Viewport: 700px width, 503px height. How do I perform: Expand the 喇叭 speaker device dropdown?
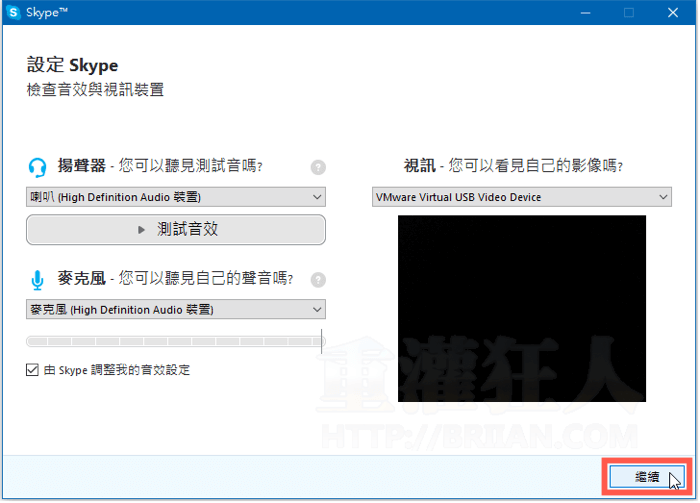click(x=175, y=197)
